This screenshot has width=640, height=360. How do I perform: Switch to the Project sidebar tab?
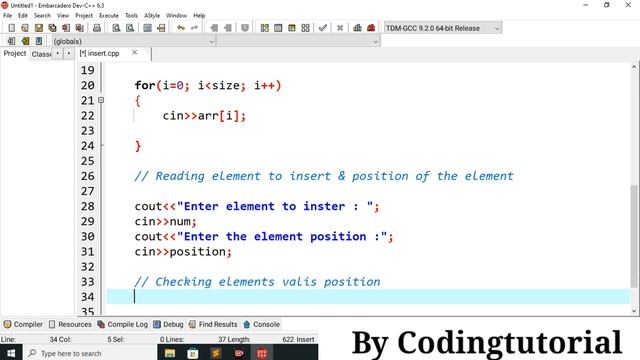pyautogui.click(x=15, y=53)
